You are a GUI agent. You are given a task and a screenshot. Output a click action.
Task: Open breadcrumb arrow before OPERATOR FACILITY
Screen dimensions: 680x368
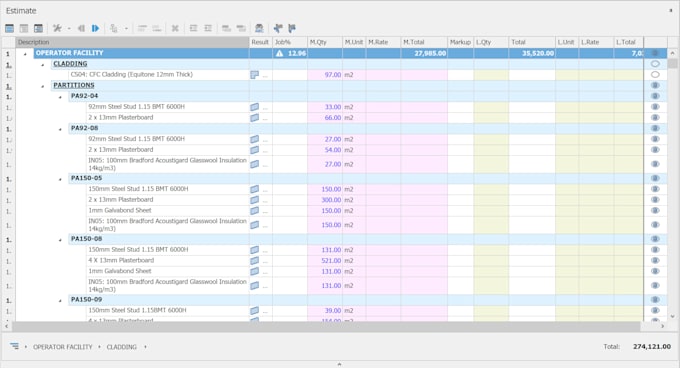pos(26,347)
